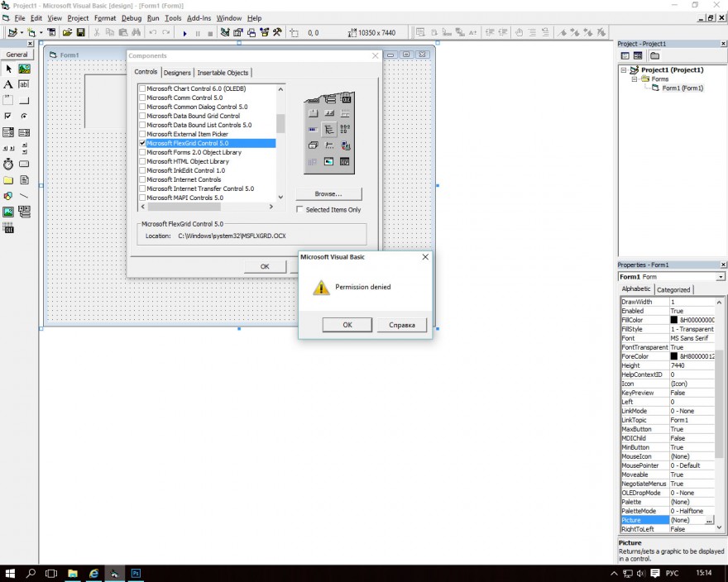Select the ListBox control in the toolbox

tap(24, 132)
